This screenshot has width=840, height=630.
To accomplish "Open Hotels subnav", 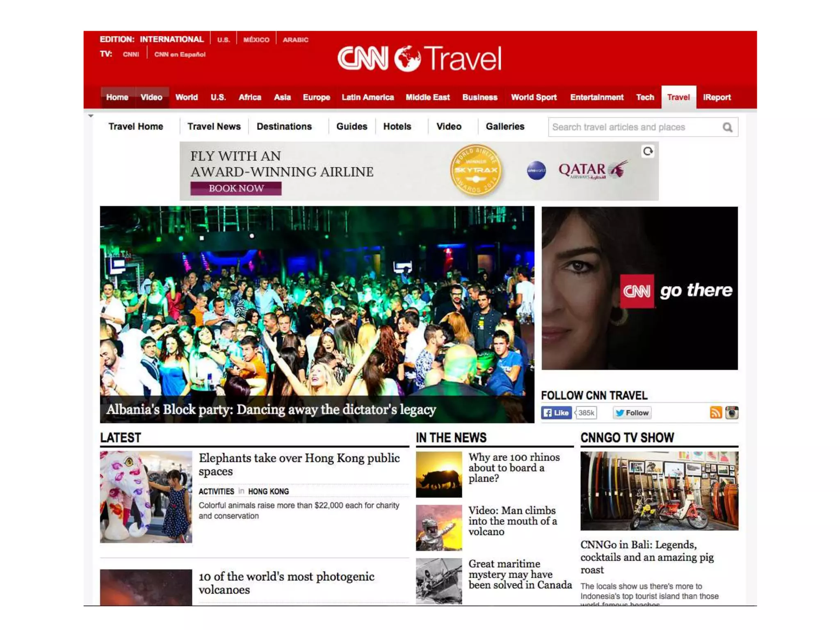I will point(397,126).
